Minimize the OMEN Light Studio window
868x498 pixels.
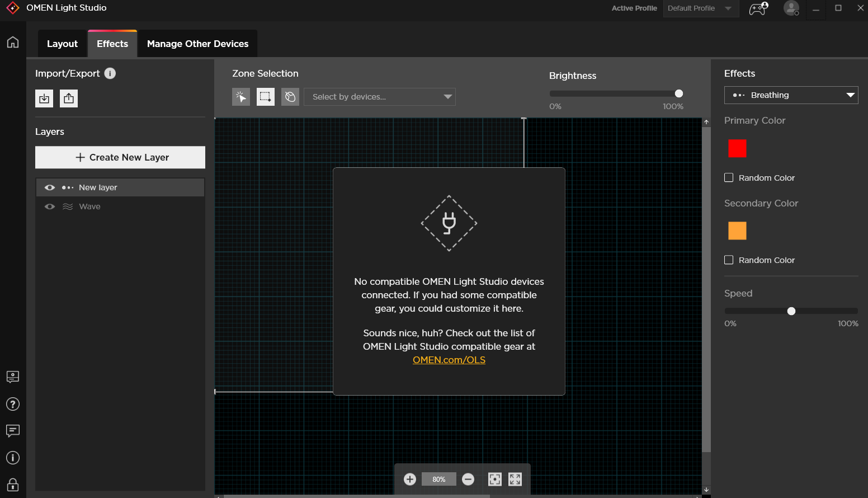click(x=816, y=8)
